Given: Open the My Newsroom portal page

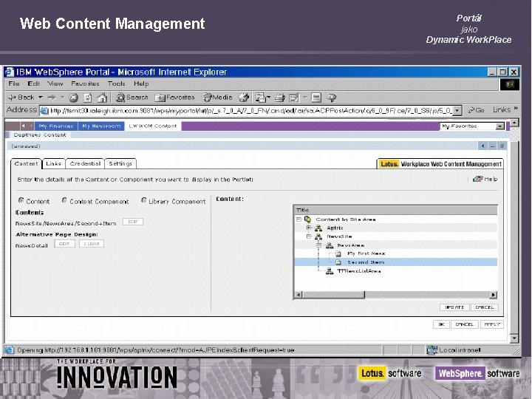Looking at the screenshot, I should (101, 126).
